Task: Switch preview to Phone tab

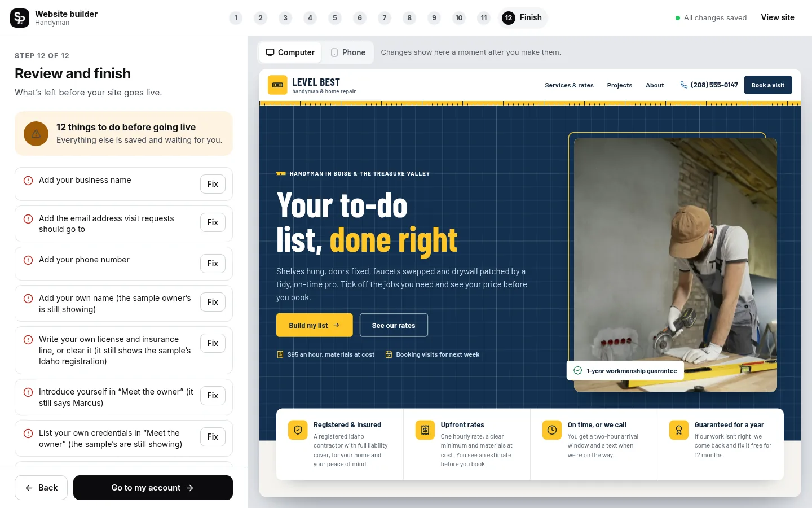Action: tap(348, 52)
